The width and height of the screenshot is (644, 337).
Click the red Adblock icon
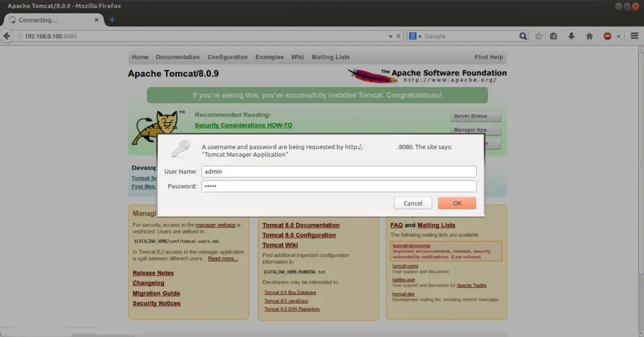608,36
